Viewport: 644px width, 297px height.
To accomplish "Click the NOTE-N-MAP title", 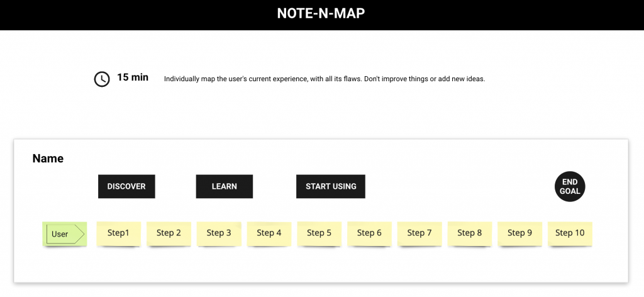I will point(321,14).
